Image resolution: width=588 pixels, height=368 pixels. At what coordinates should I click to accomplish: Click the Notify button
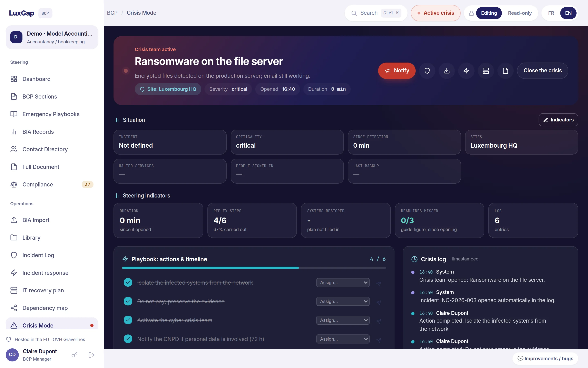[x=397, y=71]
